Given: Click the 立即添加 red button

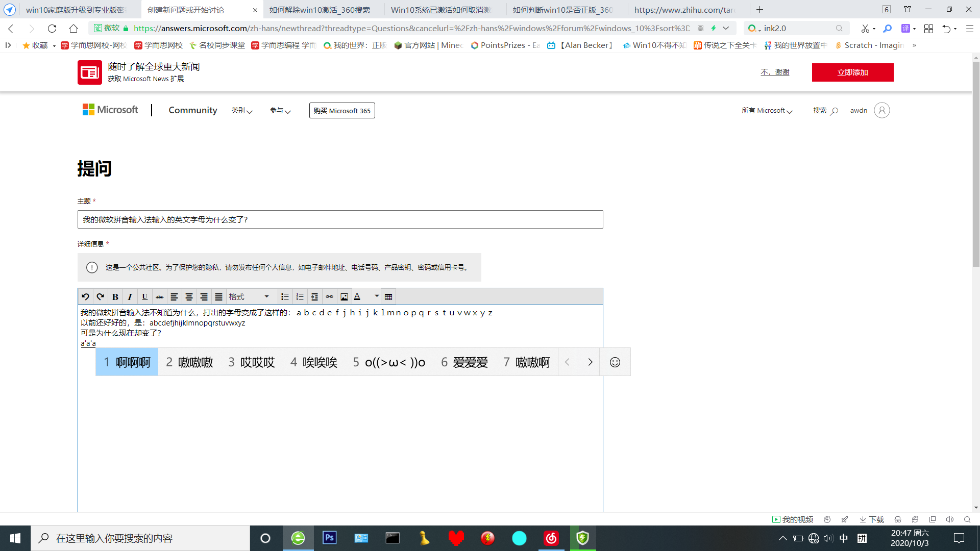Looking at the screenshot, I should coord(852,72).
